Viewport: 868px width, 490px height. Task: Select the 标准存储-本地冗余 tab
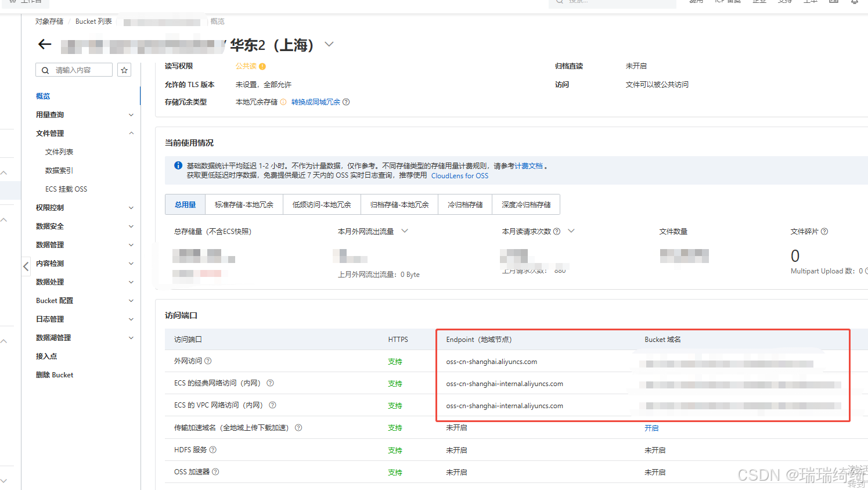click(244, 204)
